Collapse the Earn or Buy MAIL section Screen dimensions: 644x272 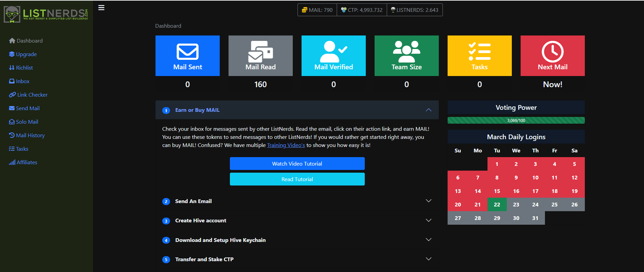pos(429,110)
